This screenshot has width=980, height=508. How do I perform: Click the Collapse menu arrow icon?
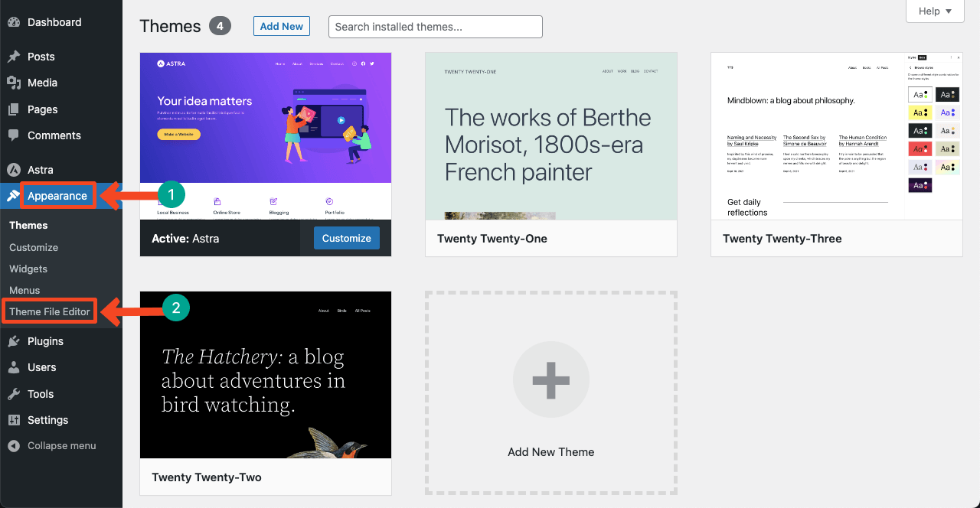14,445
